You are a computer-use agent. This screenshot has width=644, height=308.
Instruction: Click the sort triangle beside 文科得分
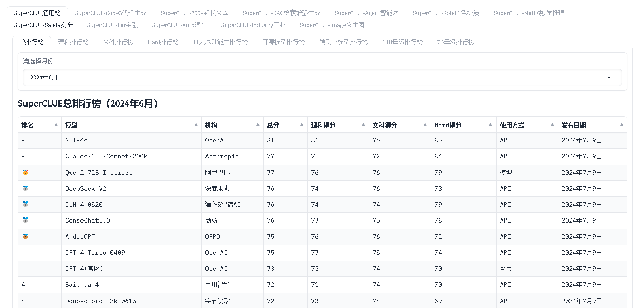point(425,125)
